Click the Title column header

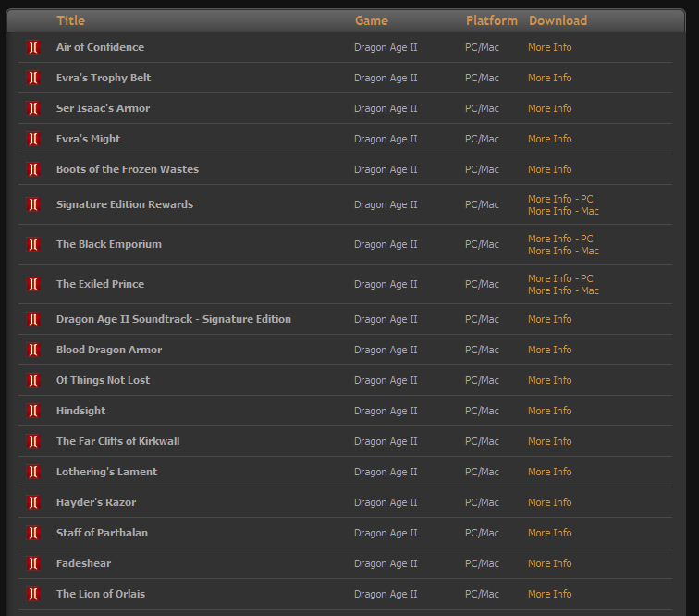(x=71, y=20)
